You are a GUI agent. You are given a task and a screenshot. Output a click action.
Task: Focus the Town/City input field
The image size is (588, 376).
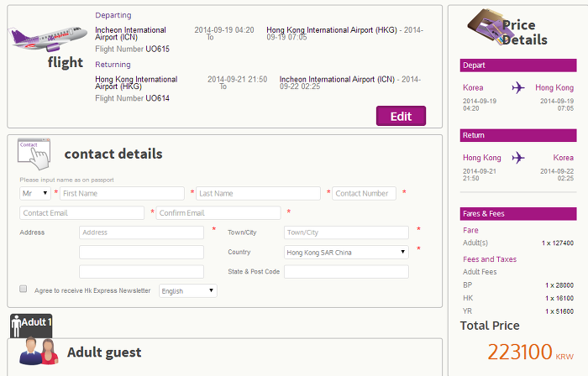pos(346,232)
